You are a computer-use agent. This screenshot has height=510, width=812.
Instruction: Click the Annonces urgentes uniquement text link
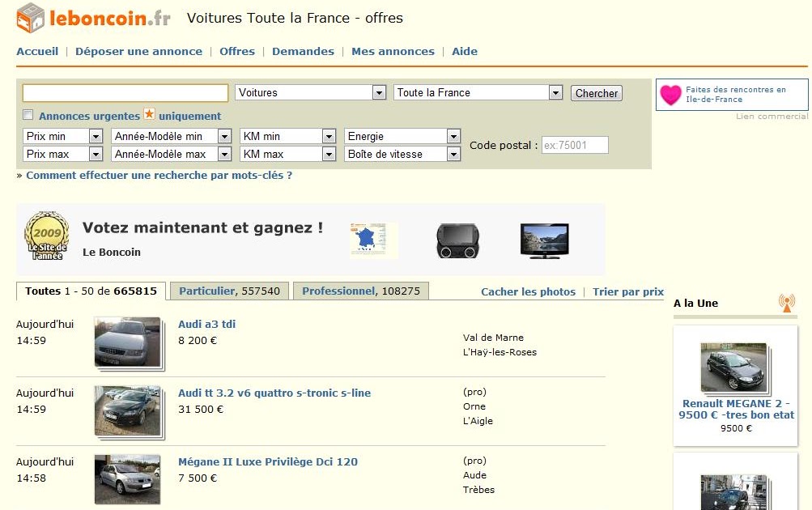pyautogui.click(x=130, y=116)
